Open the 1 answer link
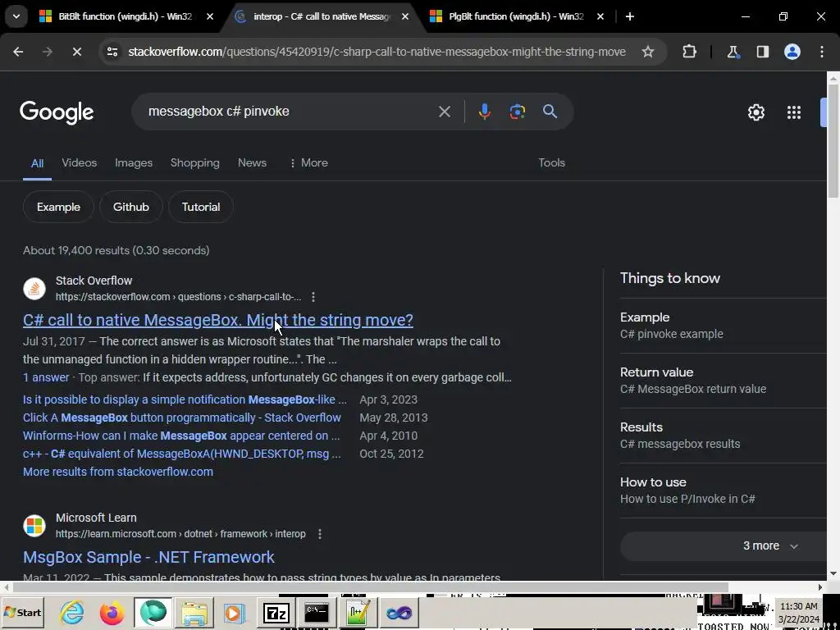The image size is (840, 630). coord(46,377)
